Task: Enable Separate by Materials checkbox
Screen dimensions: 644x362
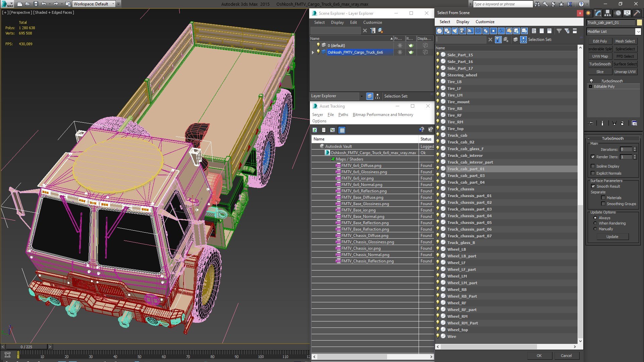Action: 603,198
